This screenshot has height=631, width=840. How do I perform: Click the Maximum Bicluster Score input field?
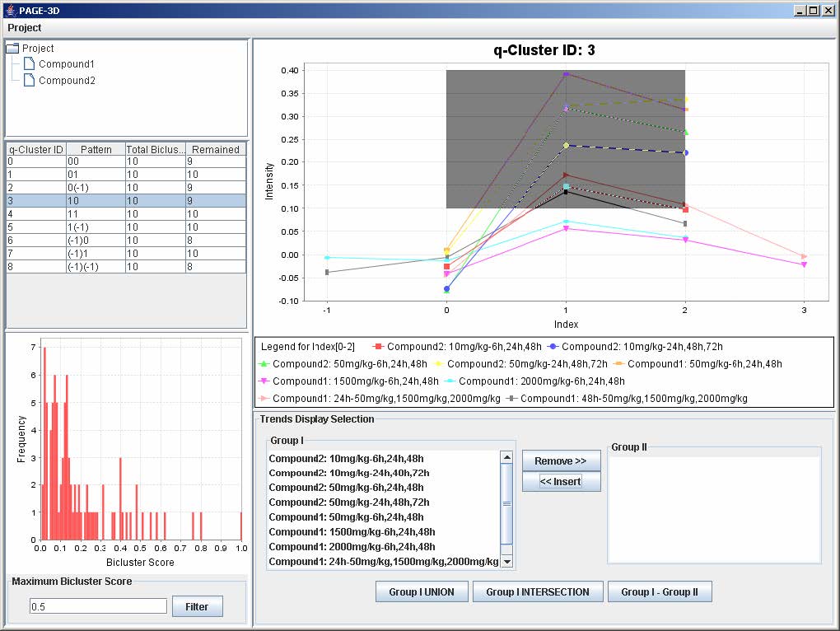[98, 606]
